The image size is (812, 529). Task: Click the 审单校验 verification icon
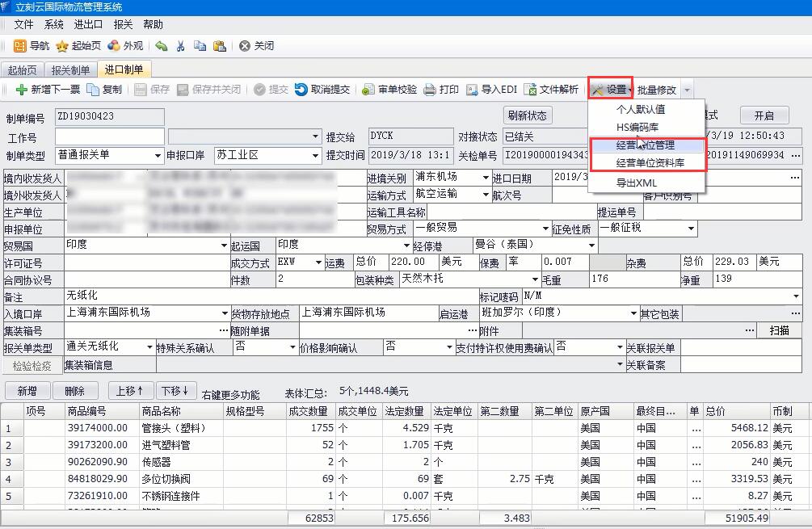[x=368, y=90]
